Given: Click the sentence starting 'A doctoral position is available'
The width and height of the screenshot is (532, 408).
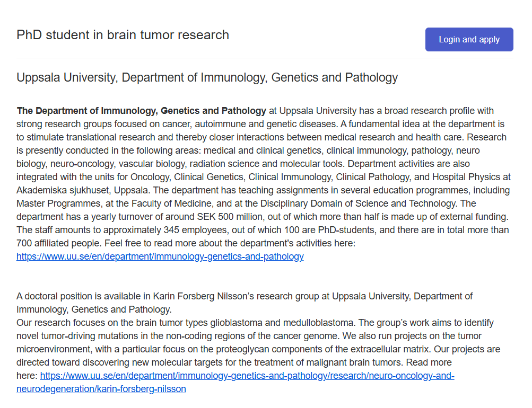Looking at the screenshot, I should (245, 303).
